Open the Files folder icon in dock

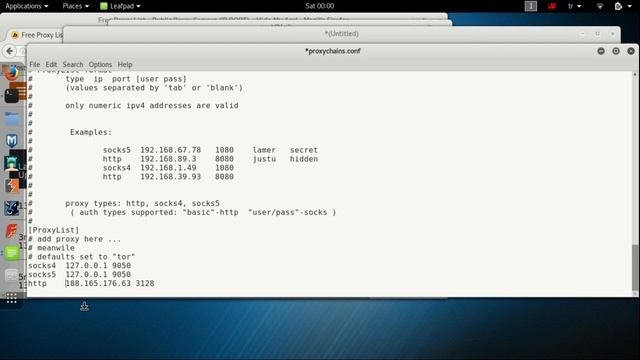tap(12, 119)
